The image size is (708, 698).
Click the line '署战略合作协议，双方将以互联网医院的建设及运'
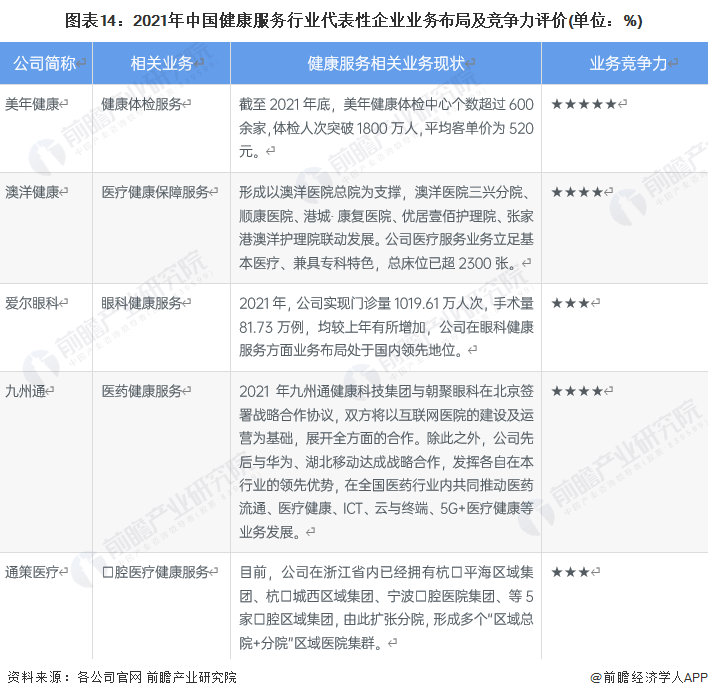pyautogui.click(x=387, y=415)
